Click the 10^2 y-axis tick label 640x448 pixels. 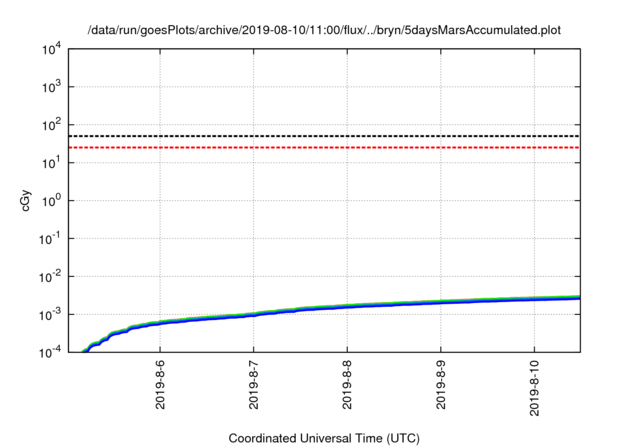(51, 125)
